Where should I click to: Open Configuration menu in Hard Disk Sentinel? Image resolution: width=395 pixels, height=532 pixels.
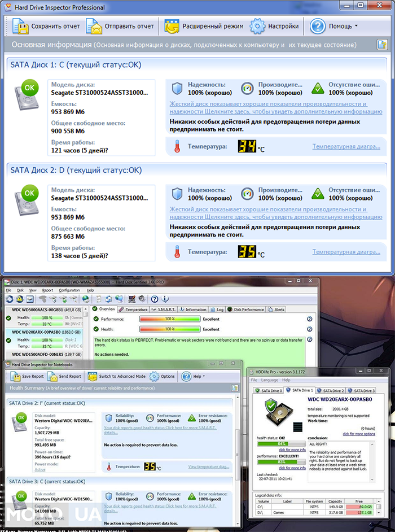click(x=69, y=290)
